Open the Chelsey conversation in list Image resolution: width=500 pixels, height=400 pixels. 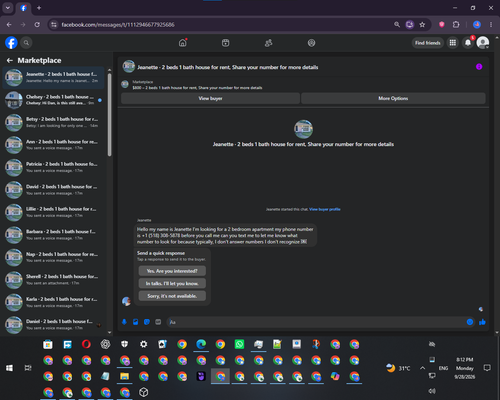click(53, 100)
